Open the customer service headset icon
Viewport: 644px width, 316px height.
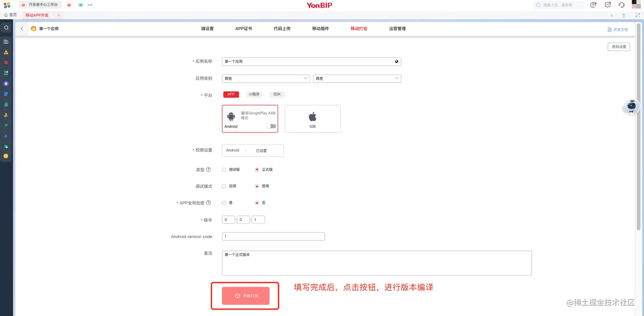pos(622,5)
